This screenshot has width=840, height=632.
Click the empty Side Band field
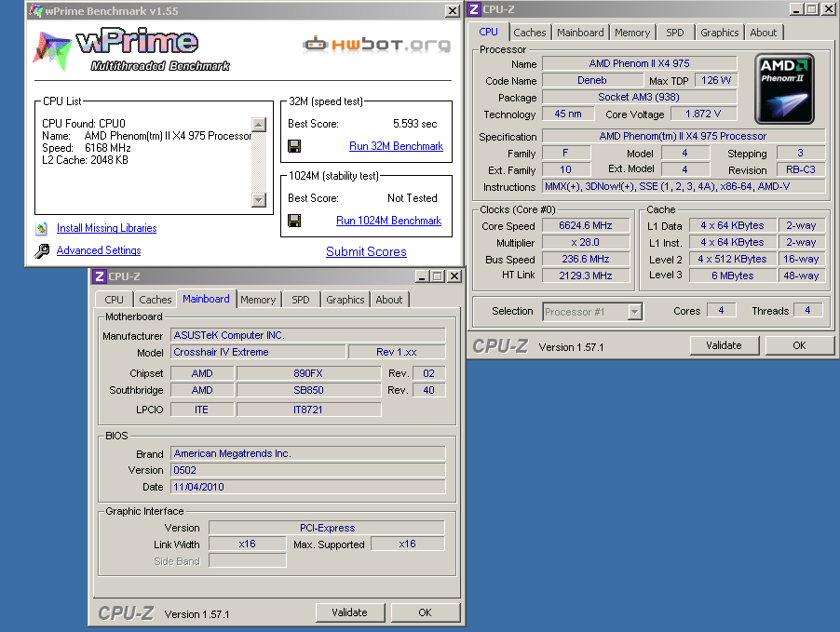pyautogui.click(x=248, y=560)
